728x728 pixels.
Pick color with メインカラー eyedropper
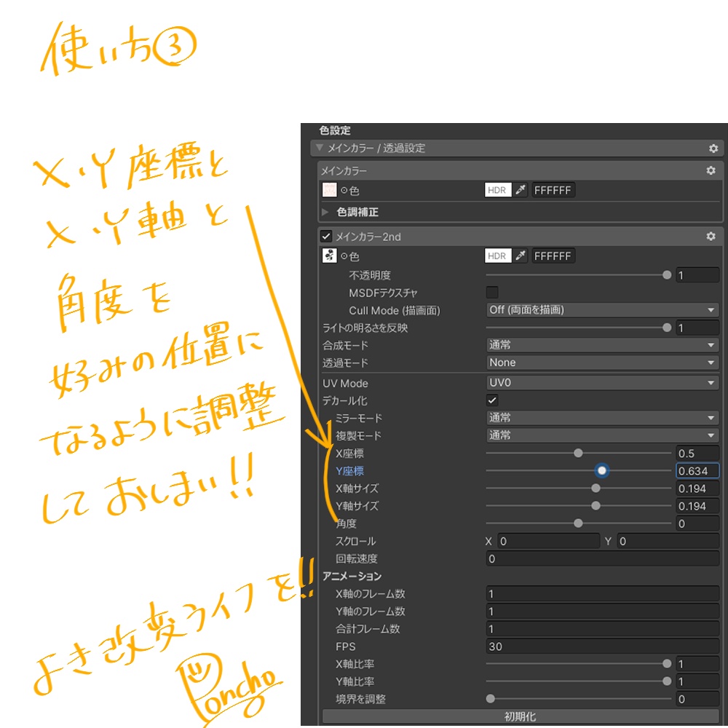click(521, 190)
